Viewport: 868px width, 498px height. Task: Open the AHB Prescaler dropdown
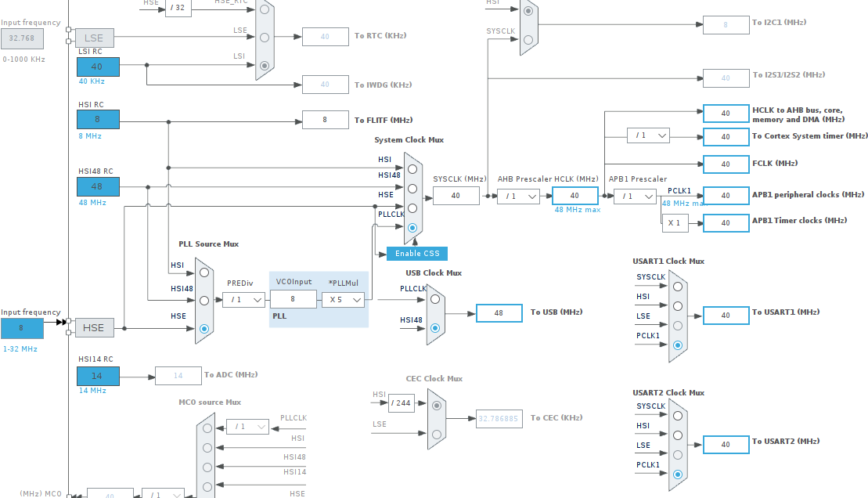pos(517,196)
